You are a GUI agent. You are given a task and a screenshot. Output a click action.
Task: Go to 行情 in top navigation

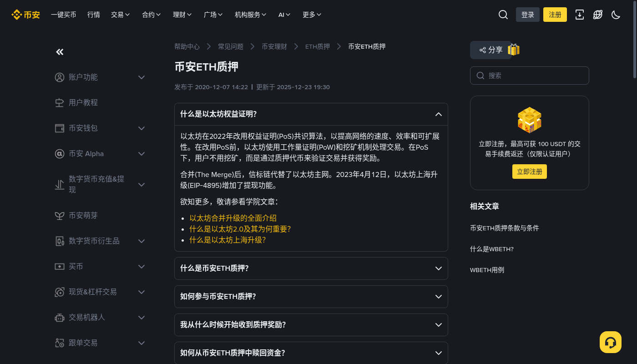point(94,15)
